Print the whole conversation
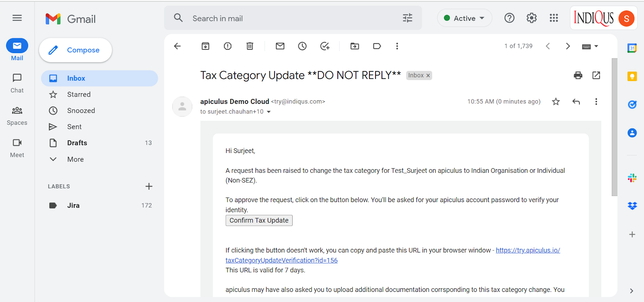Screen dimensions: 644x302 (x=578, y=75)
